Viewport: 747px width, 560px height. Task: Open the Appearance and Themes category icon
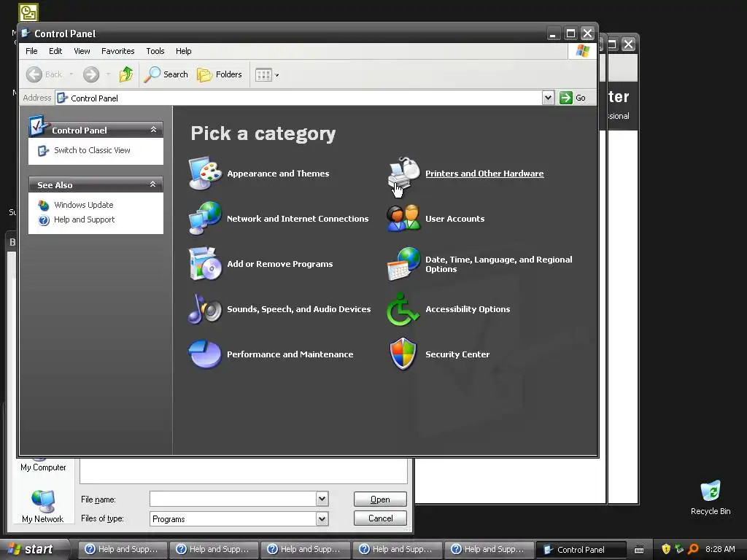[x=205, y=174]
